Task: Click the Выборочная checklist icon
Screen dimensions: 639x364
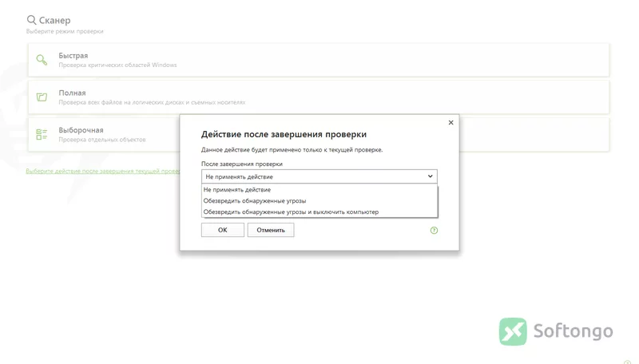Action: (x=42, y=134)
